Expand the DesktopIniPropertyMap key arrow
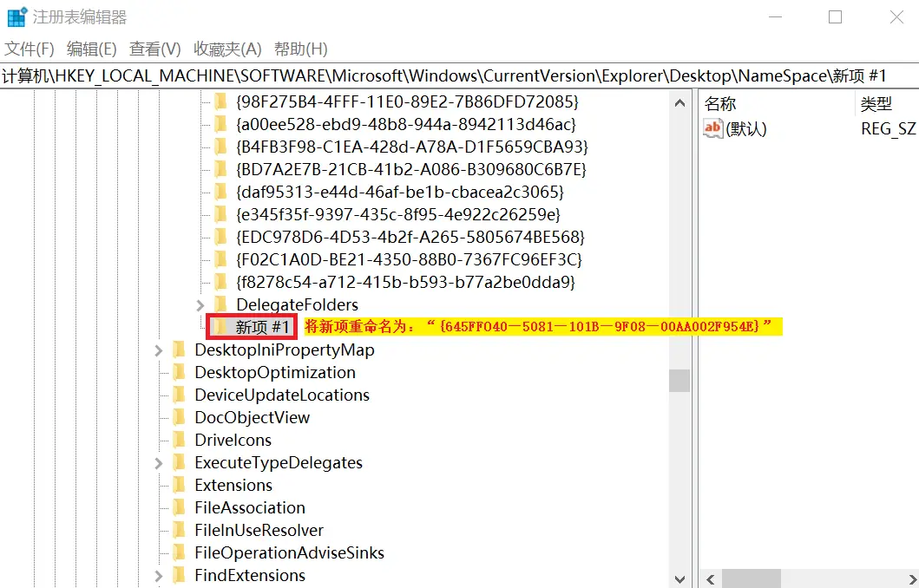Image resolution: width=919 pixels, height=588 pixels. coord(159,350)
